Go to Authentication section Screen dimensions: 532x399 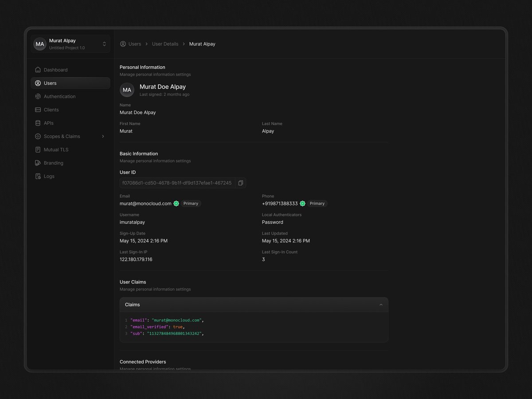pyautogui.click(x=70, y=96)
